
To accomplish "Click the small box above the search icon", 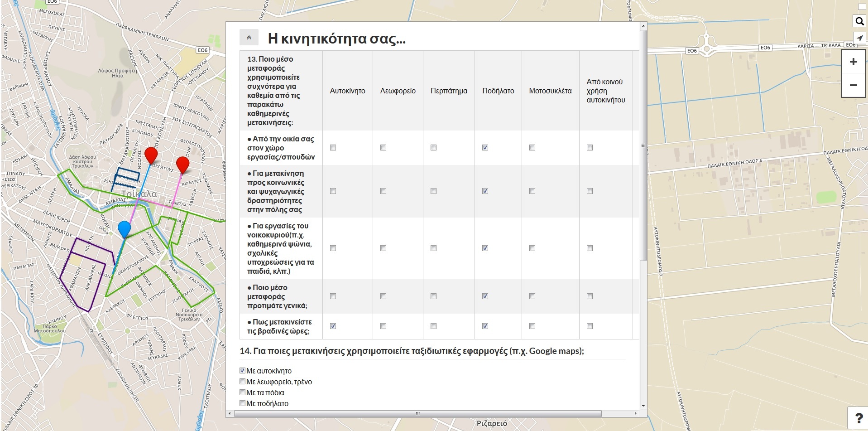I will pos(861,7).
